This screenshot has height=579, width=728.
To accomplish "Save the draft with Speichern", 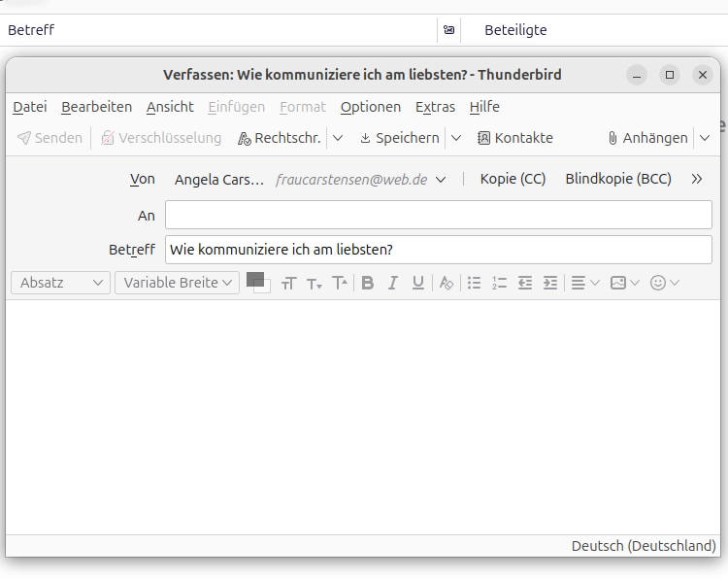I will 400,138.
